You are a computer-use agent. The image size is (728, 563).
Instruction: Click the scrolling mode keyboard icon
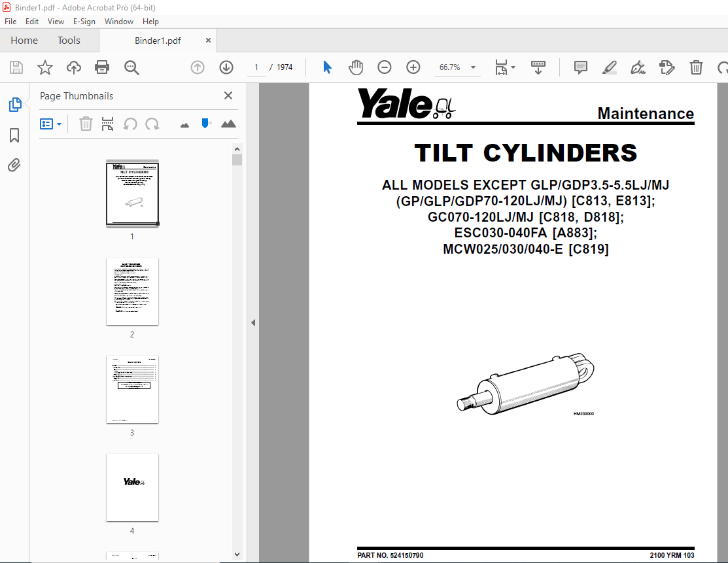tap(538, 67)
